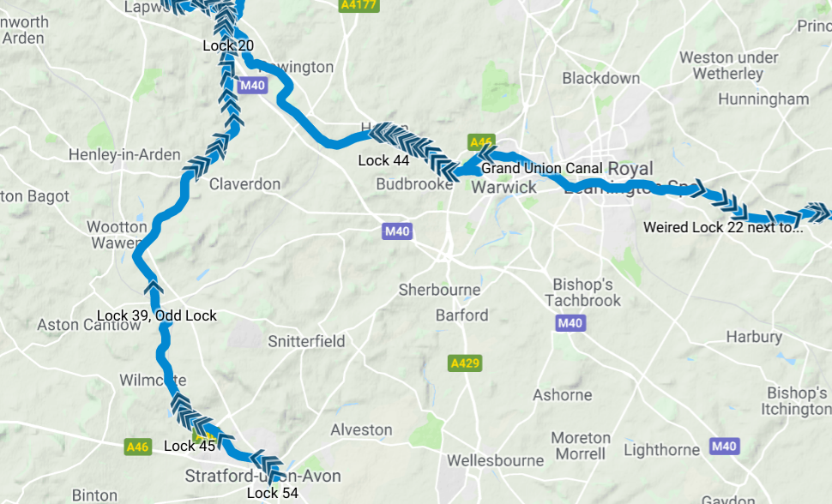Click the M40 shield near Lighthorne

click(724, 447)
